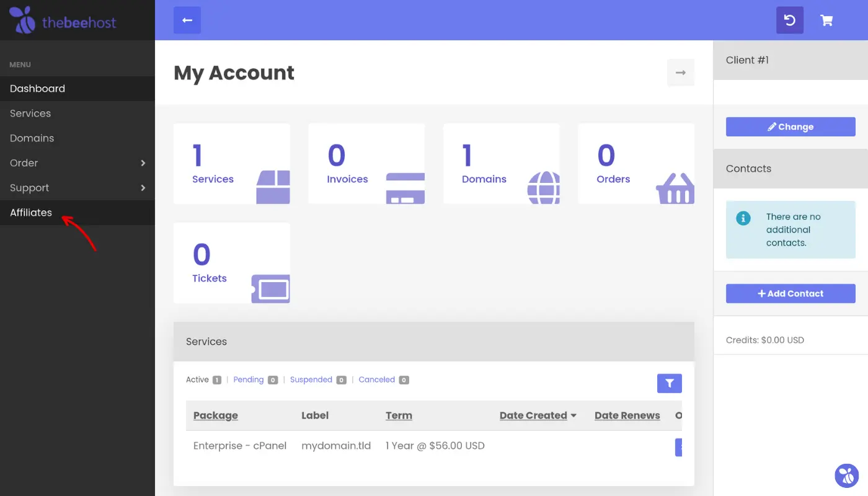Go to Affiliates in sidebar
Screen dimensions: 868x496
click(31, 213)
